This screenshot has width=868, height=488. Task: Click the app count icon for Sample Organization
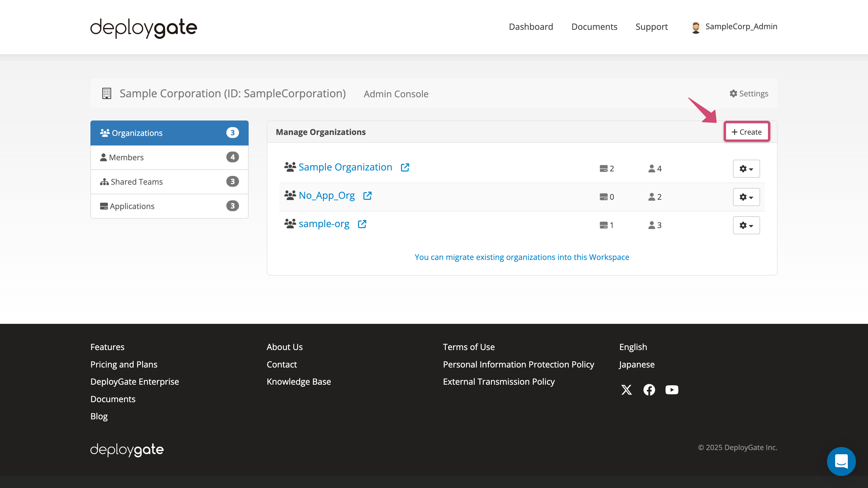603,168
